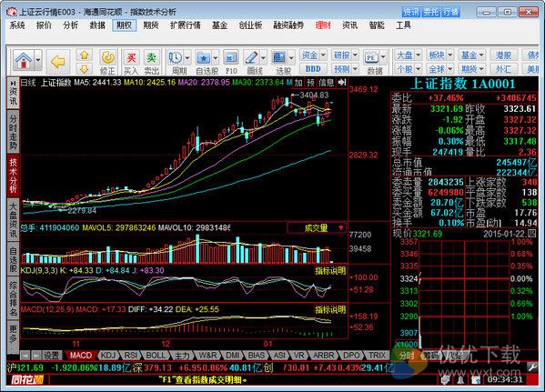Click the 行情 button in title bar

point(450,12)
